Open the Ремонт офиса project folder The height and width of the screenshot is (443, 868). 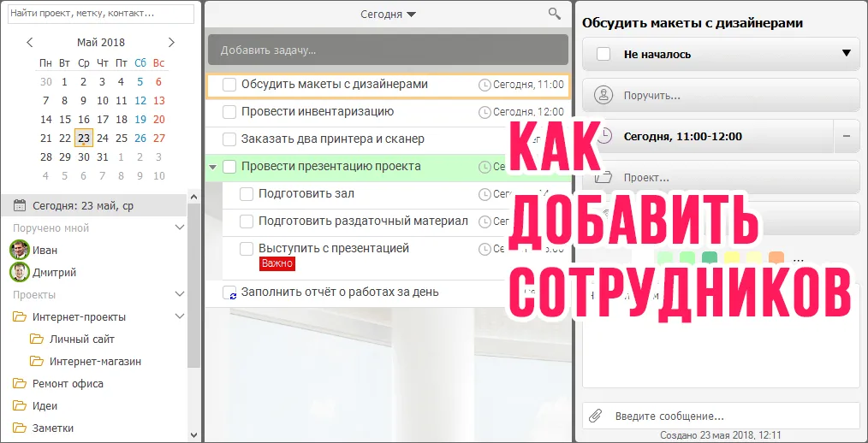tap(68, 383)
